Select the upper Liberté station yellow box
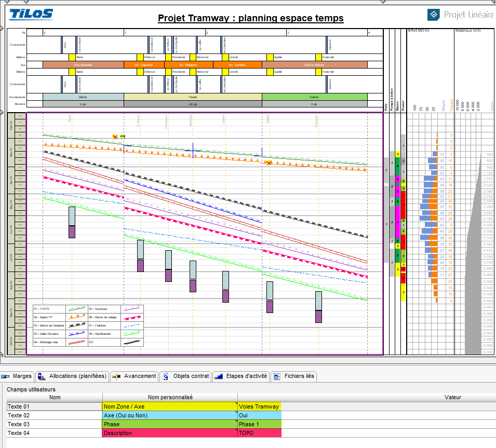Viewport: 496px width, 448px height. pos(225,57)
